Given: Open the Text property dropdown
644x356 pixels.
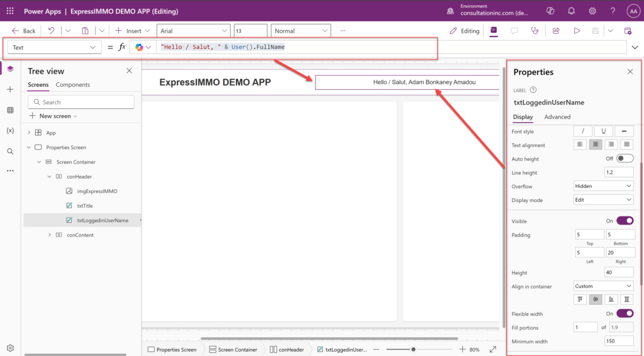Looking at the screenshot, I should pos(54,47).
